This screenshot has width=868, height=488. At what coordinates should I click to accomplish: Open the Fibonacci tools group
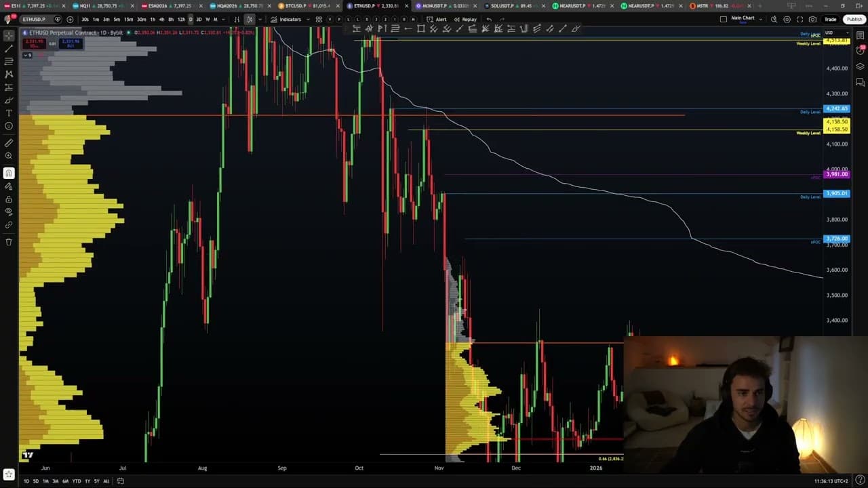point(9,61)
